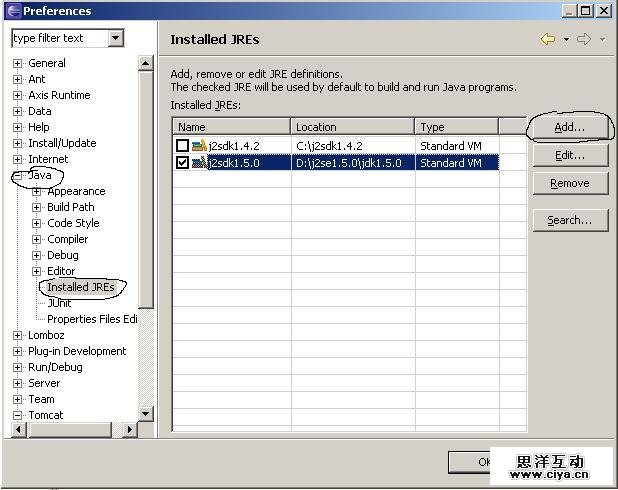Click the j2sdk1.5.0 JRE library icon
Viewport: 618px width, 490px height.
[x=199, y=162]
